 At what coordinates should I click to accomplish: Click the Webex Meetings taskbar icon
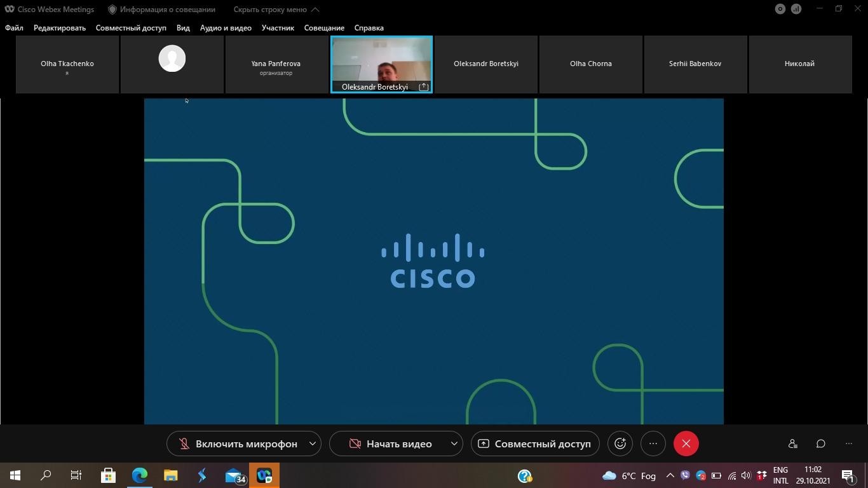pyautogui.click(x=264, y=475)
